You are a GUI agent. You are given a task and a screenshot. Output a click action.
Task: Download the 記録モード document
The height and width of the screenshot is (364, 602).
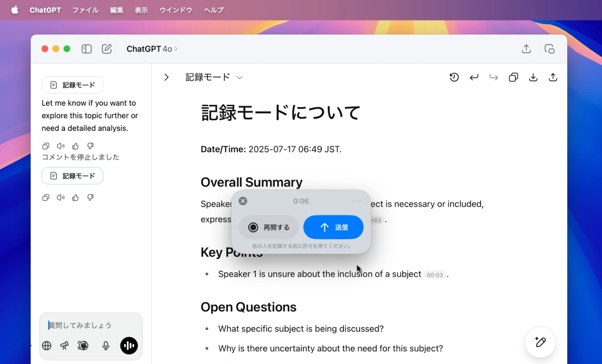point(533,77)
